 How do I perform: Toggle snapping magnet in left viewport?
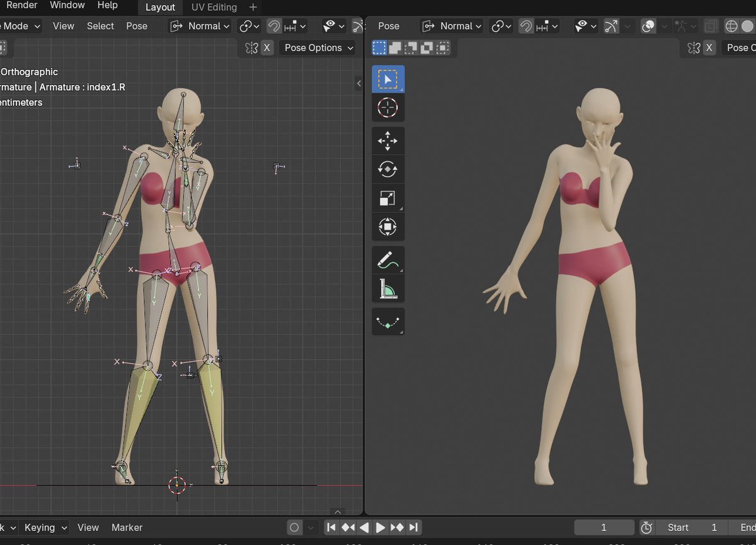(x=274, y=26)
